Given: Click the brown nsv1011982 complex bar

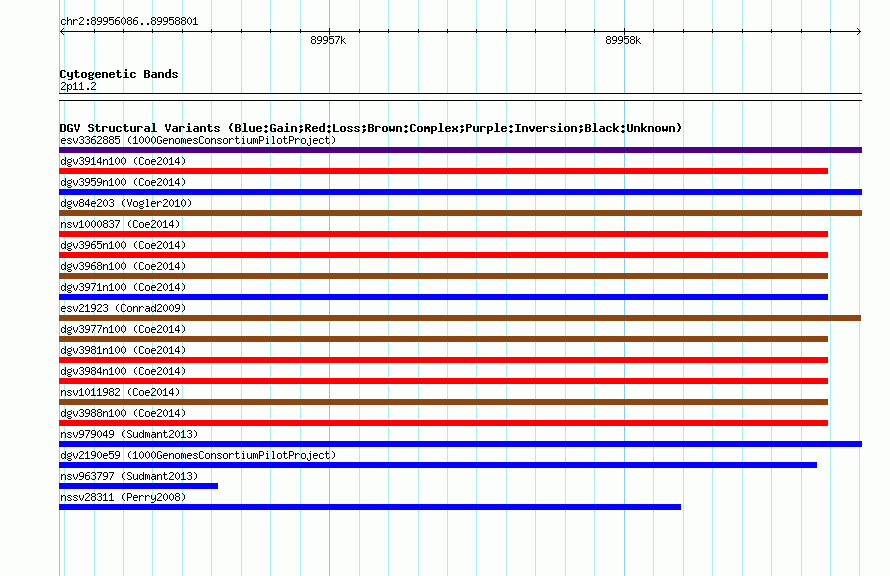Looking at the screenshot, I should point(443,402).
